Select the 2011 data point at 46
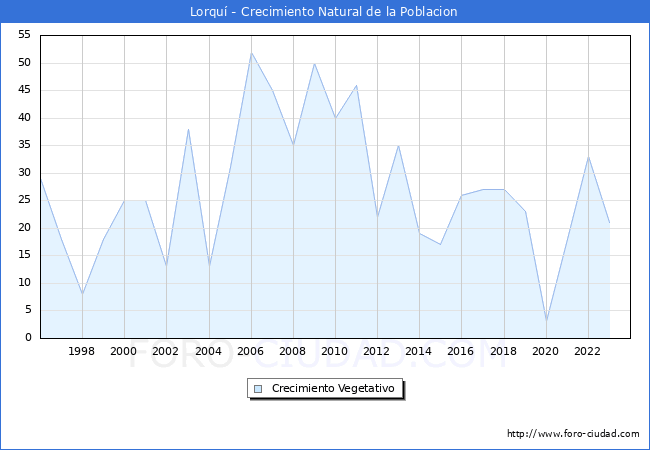Image resolution: width=650 pixels, height=450 pixels. (357, 85)
